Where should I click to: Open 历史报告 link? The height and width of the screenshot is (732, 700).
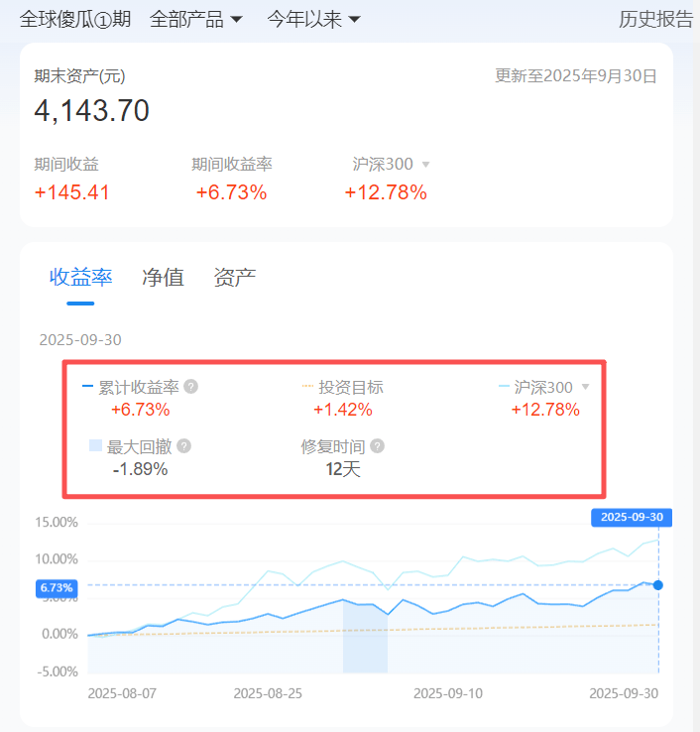655,19
